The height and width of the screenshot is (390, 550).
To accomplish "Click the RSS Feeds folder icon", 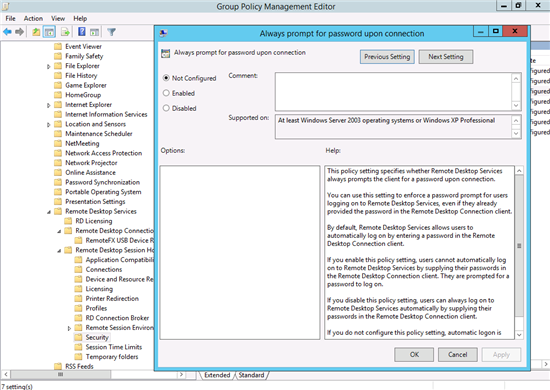I will [x=58, y=366].
